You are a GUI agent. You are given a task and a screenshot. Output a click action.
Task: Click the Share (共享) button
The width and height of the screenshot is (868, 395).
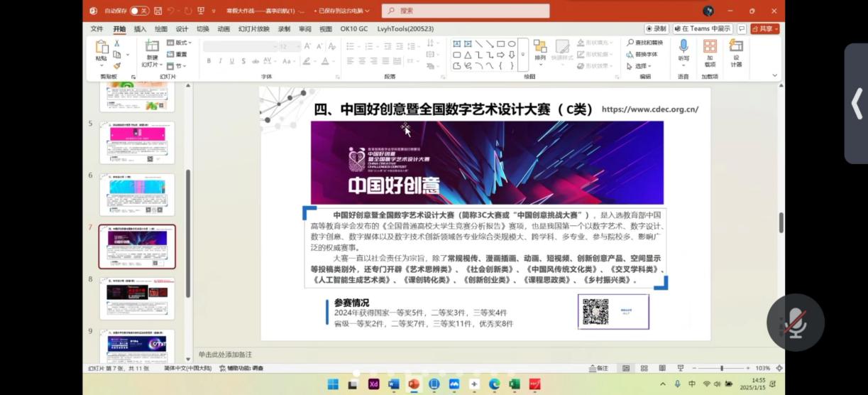coord(764,29)
